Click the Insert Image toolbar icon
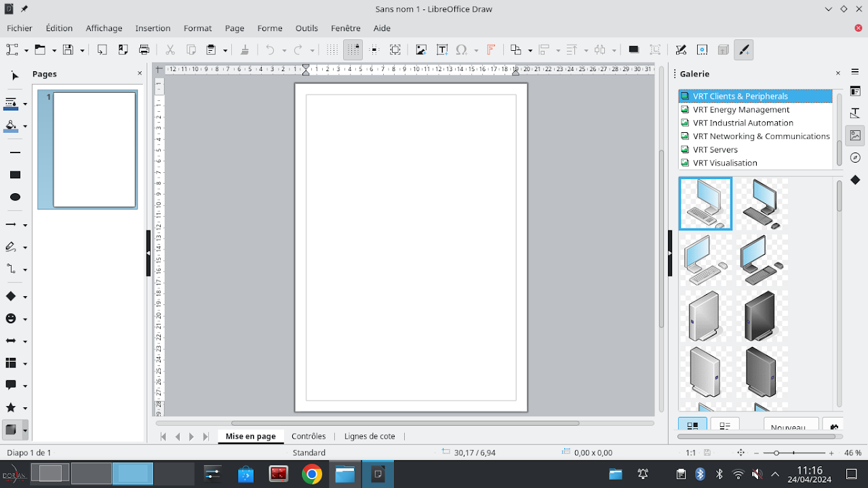The width and height of the screenshot is (868, 488). (x=421, y=49)
